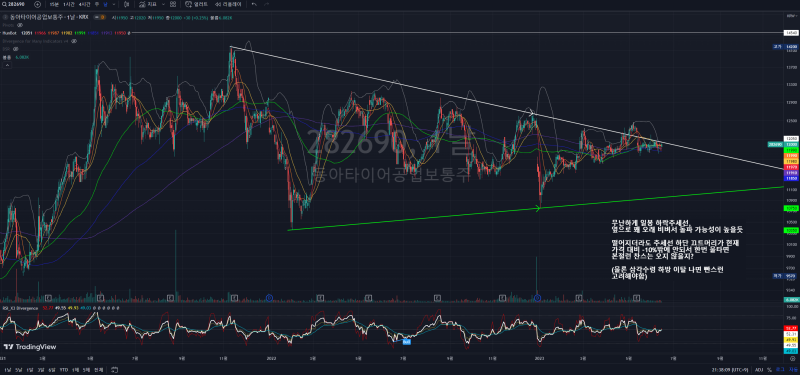This screenshot has width=800, height=375.
Task: Click the 볼륨 volume legend label
Action: (x=7, y=57)
